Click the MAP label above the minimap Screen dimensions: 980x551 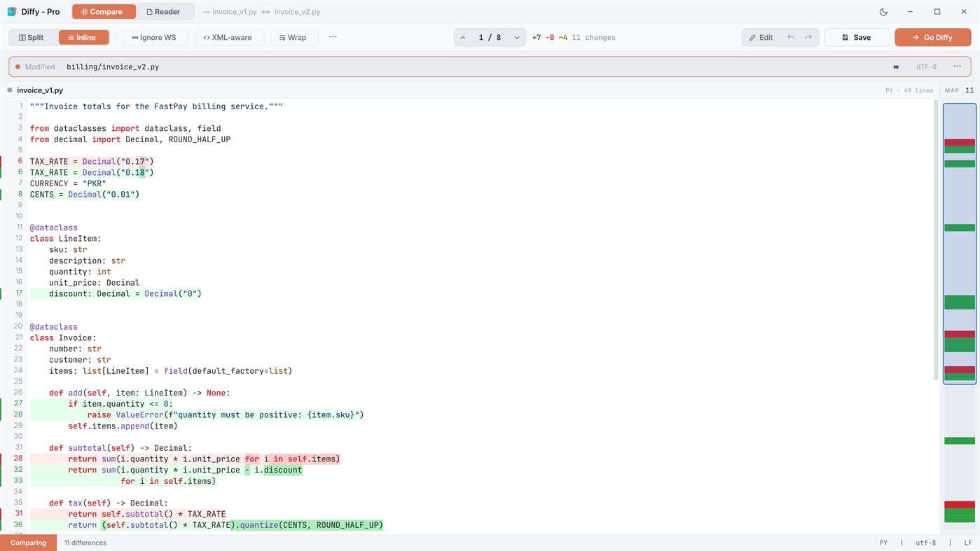[x=951, y=90]
